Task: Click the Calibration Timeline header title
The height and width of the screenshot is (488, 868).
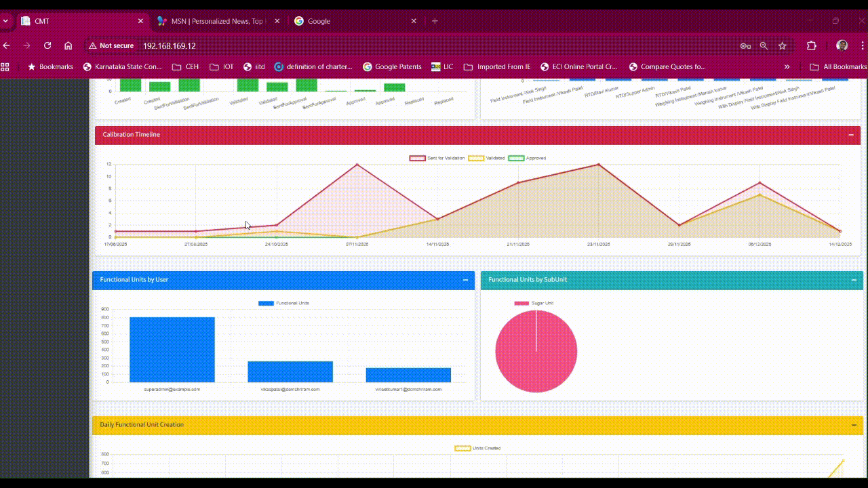Action: (131, 134)
